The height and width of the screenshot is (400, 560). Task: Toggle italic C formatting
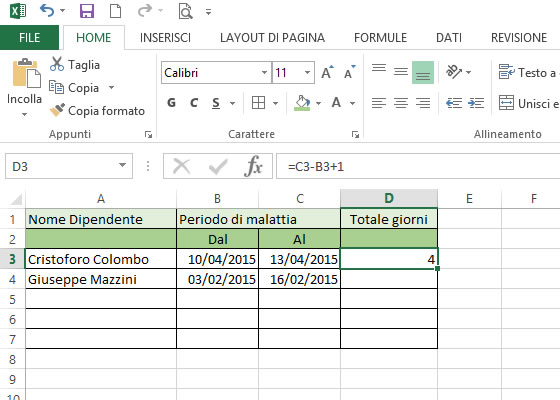194,103
